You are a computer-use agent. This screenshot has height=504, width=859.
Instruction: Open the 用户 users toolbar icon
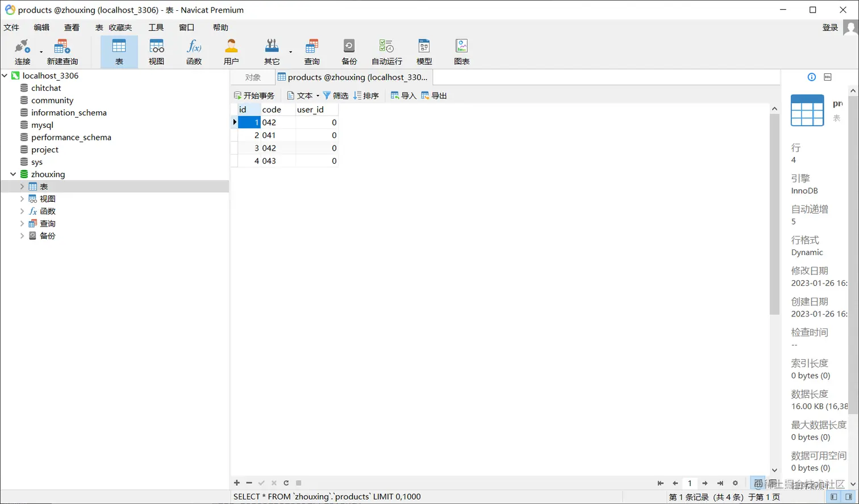[231, 52]
